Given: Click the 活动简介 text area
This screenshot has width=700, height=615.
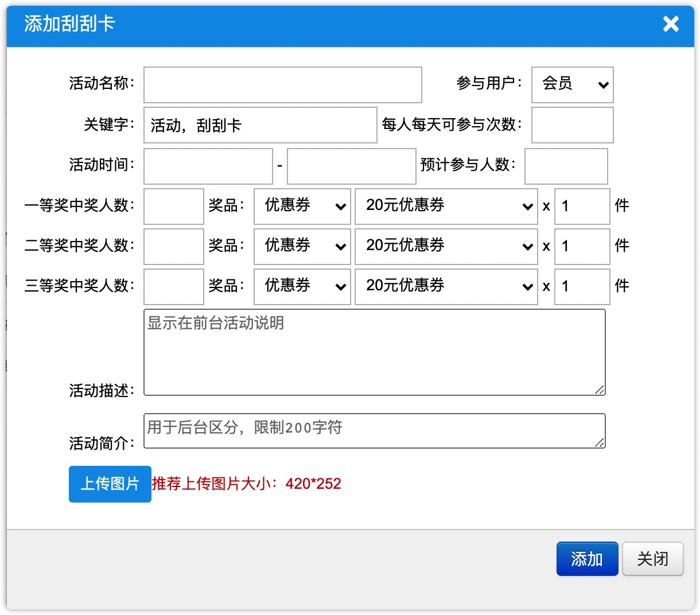Looking at the screenshot, I should coord(374,431).
